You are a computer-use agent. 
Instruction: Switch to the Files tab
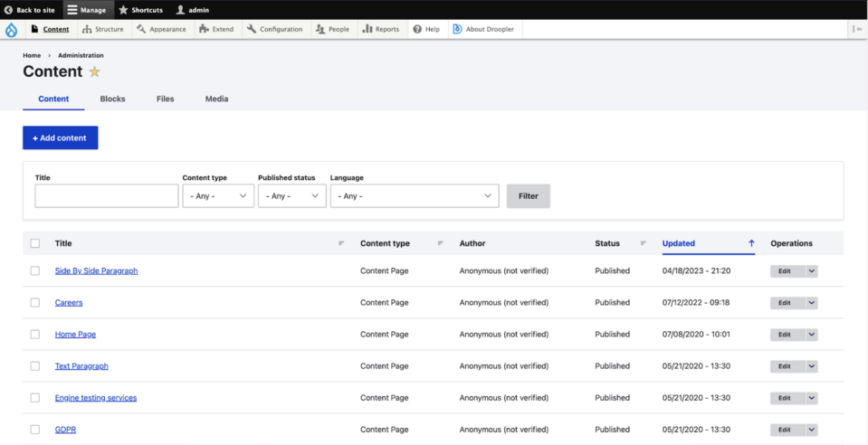click(x=165, y=99)
